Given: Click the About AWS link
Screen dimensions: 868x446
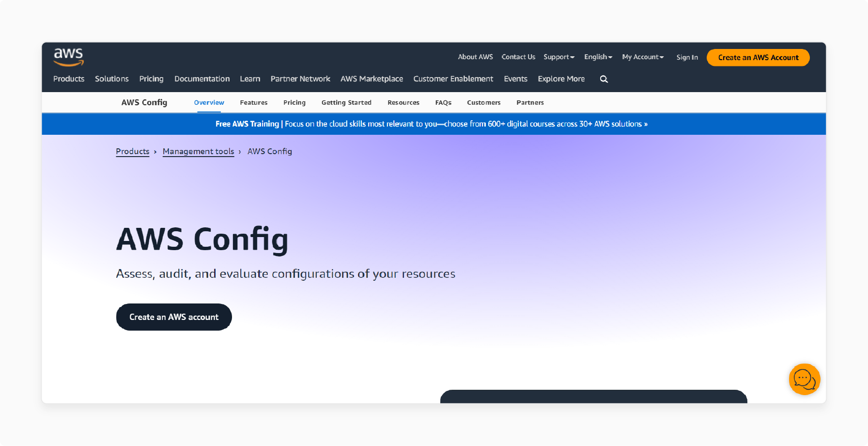Looking at the screenshot, I should (475, 57).
